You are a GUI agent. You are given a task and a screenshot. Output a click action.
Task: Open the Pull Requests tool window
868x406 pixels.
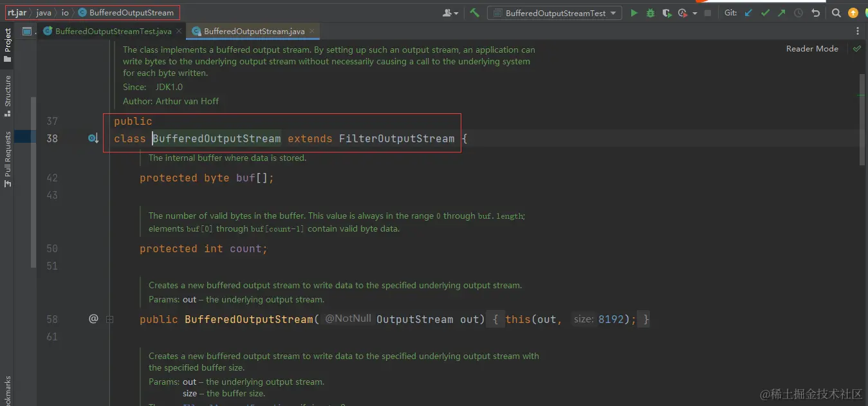(8, 159)
